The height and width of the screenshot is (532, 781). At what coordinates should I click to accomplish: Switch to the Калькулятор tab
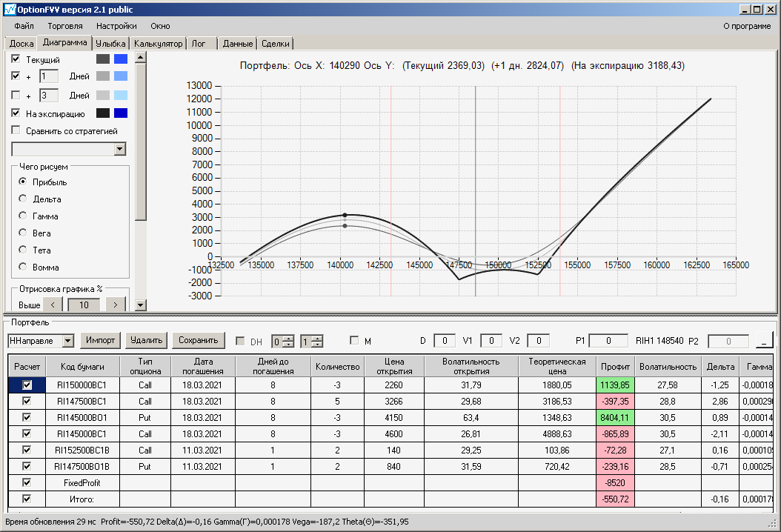[158, 44]
